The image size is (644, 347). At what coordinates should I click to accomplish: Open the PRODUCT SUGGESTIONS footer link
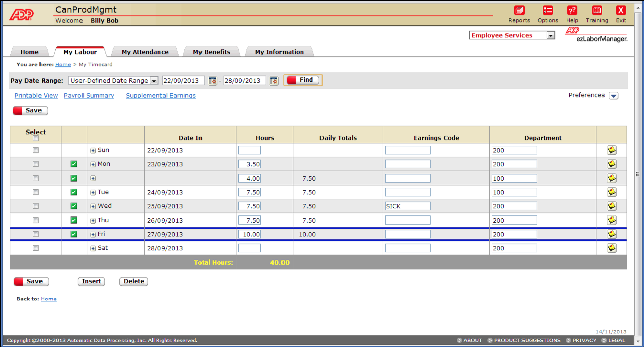click(x=528, y=341)
